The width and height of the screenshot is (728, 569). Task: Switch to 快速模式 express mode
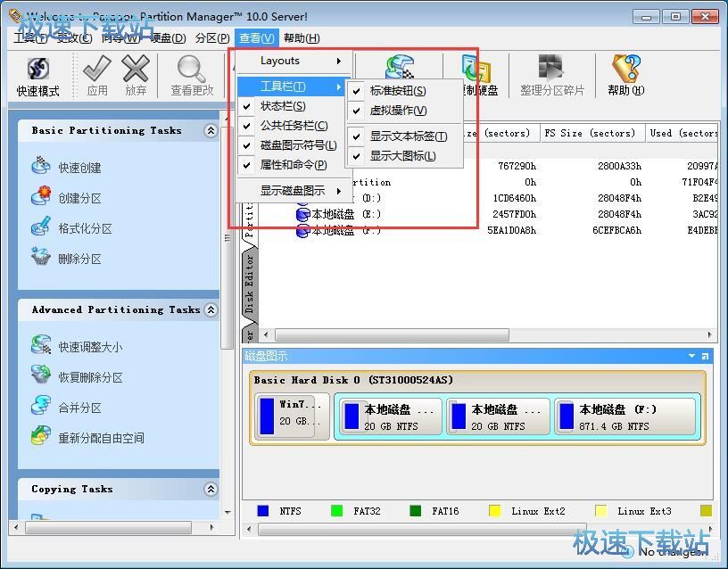tap(38, 76)
